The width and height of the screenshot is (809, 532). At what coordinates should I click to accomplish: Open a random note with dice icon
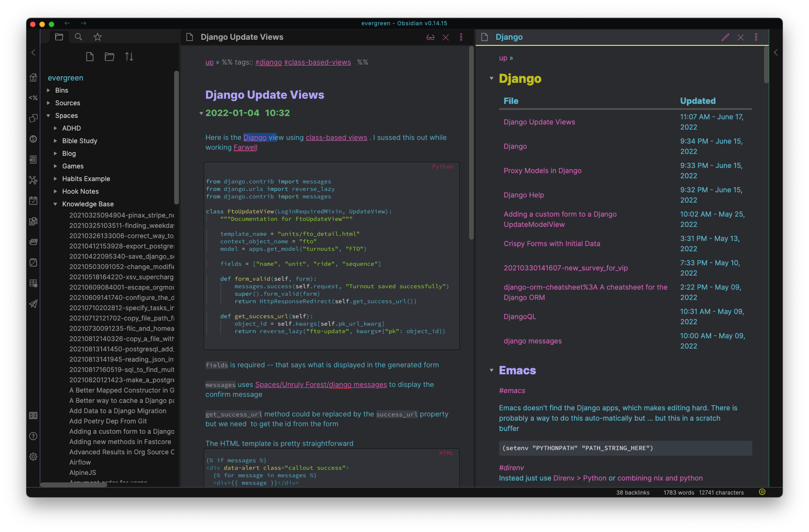(x=33, y=262)
